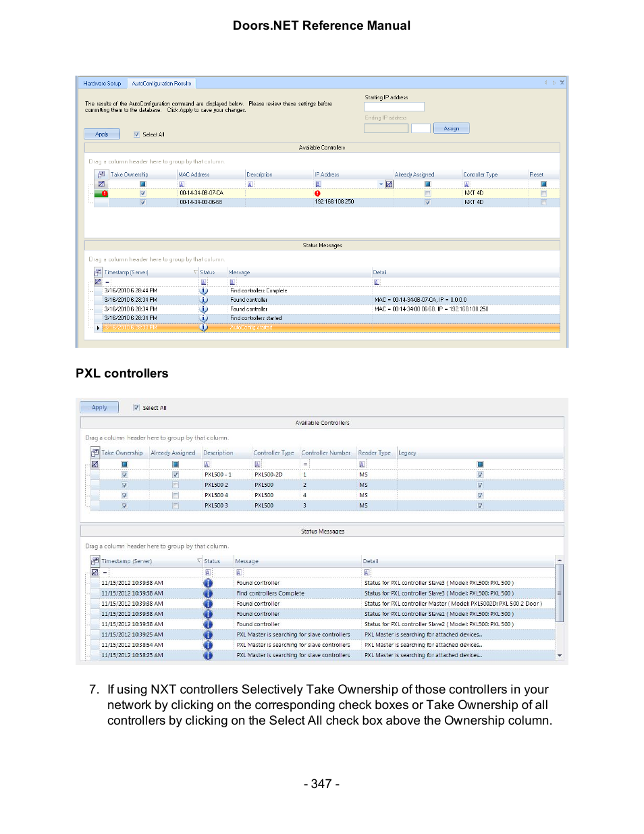Click Reader Type filter operator icon in PXL grid
The image size is (644, 834).
click(363, 464)
